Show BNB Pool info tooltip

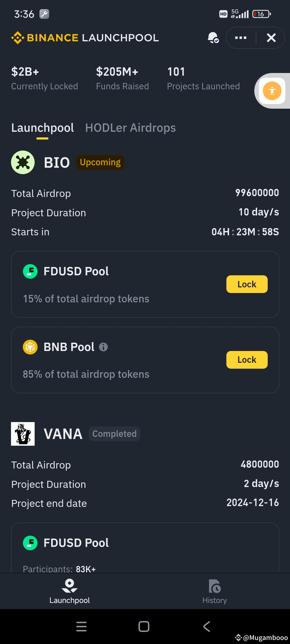pyautogui.click(x=103, y=347)
